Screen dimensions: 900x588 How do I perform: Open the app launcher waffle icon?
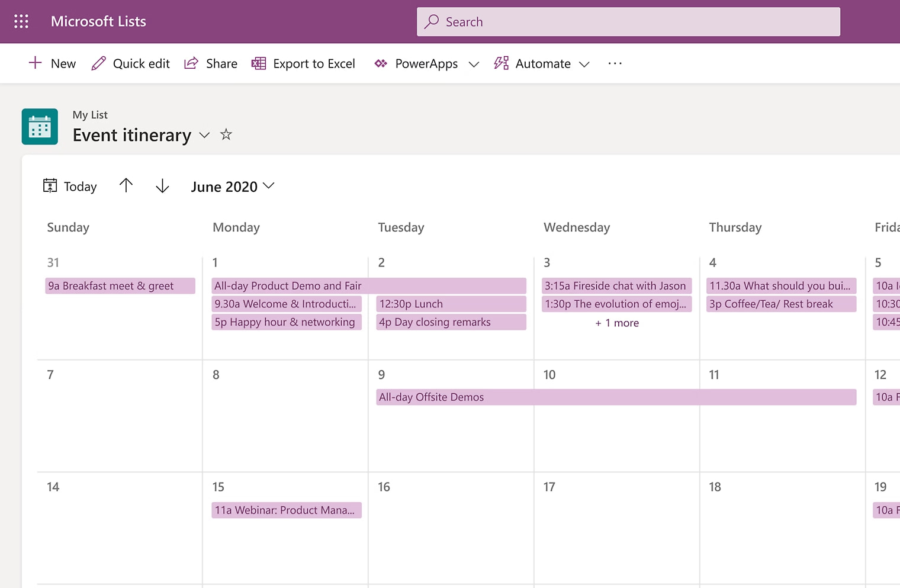[21, 21]
